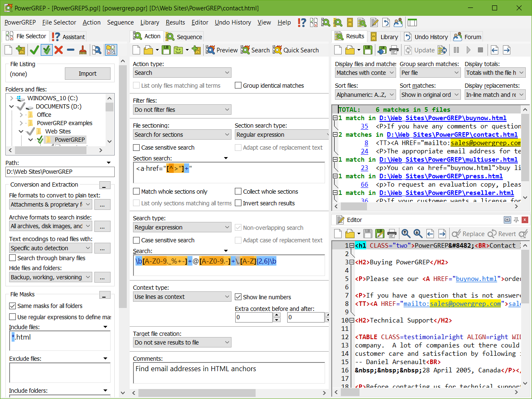532x399 pixels.
Task: Switch to the Forum tab
Action: coord(467,37)
